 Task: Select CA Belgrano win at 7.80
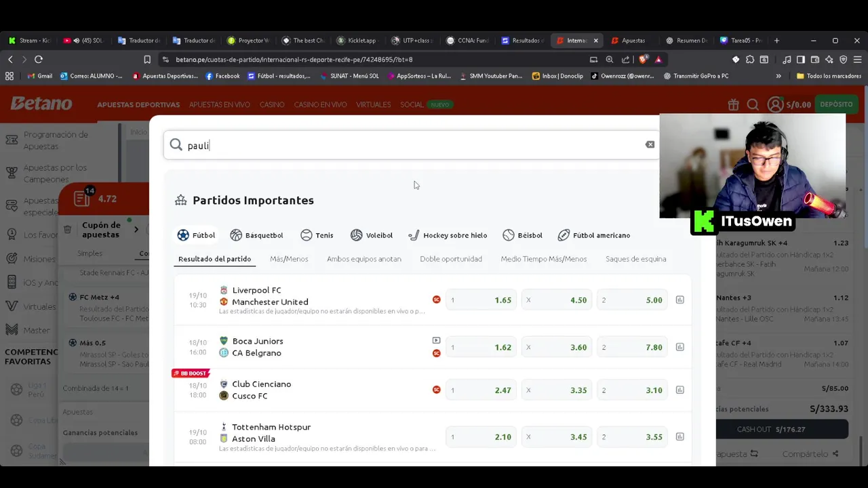(632, 347)
